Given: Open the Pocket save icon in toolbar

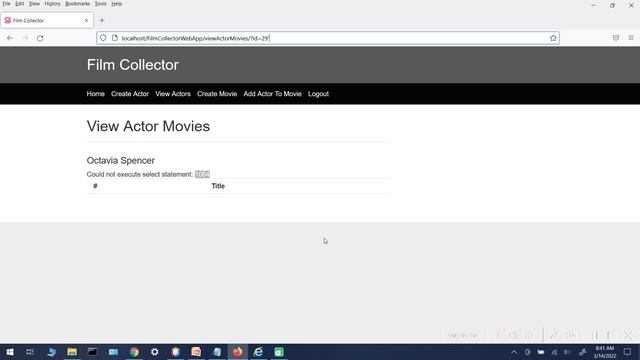Looking at the screenshot, I should pos(616,38).
